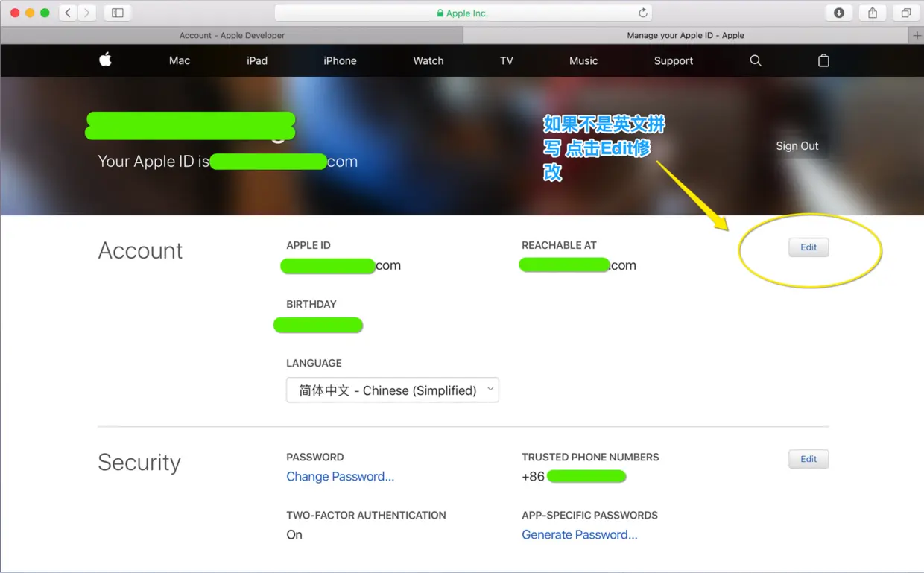Toggle the Safari sidebar button
This screenshot has width=924, height=573.
click(x=118, y=13)
